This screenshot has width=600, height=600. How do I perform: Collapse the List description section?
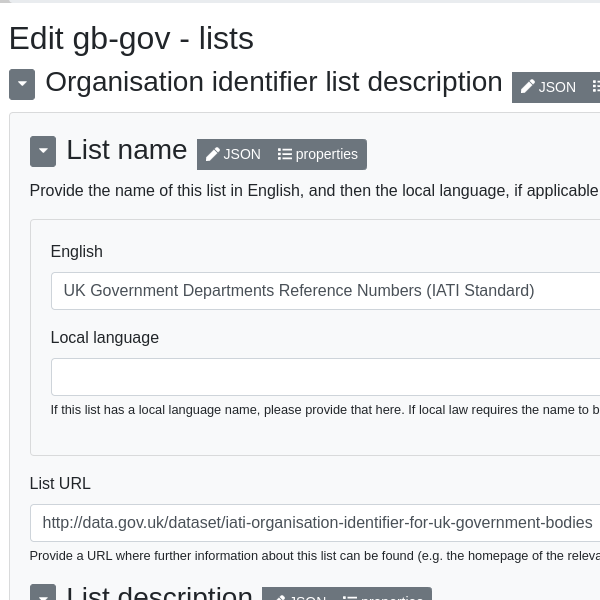(x=43, y=592)
